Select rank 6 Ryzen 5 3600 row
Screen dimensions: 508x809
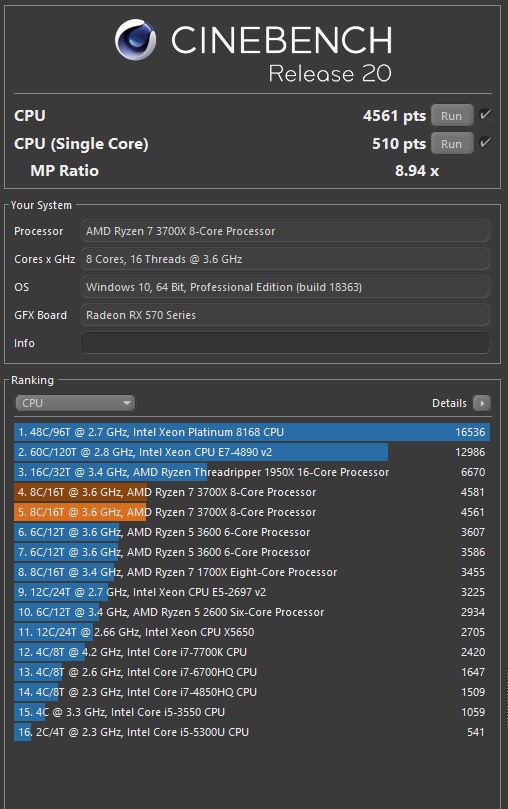pyautogui.click(x=252, y=532)
